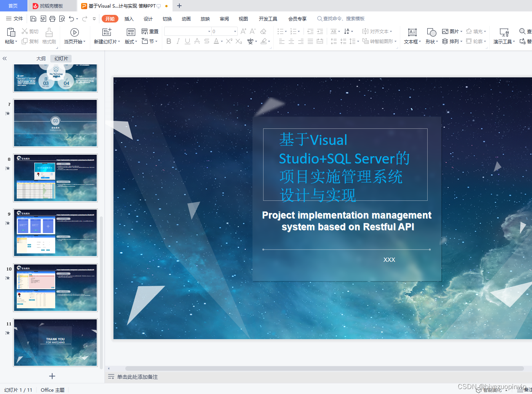
Task: Click the Print icon in quick access toolbar
Action: [52, 19]
